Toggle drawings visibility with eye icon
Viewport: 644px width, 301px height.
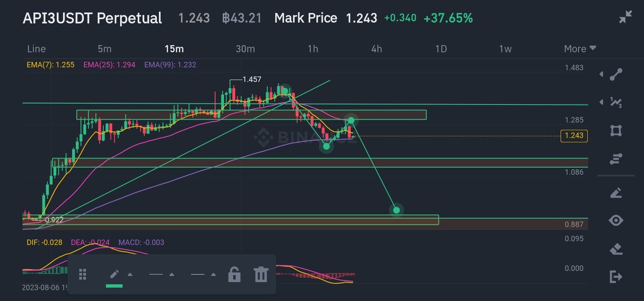tap(616, 220)
